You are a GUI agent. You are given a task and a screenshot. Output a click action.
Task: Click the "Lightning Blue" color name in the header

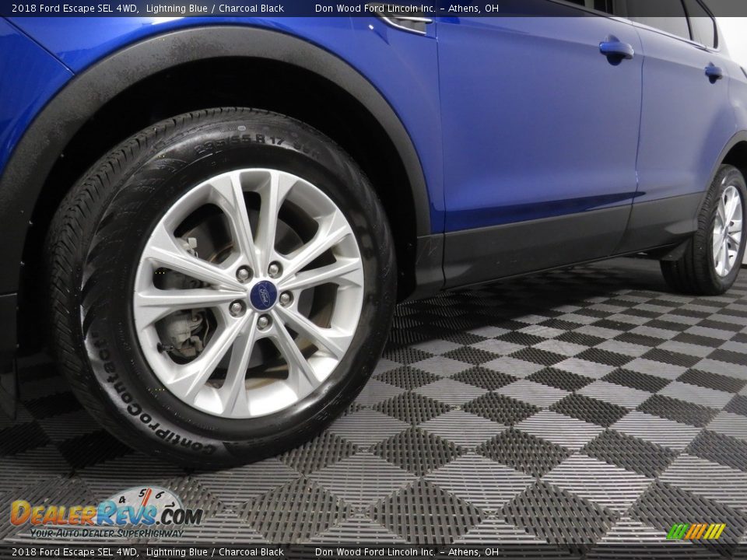(176, 8)
